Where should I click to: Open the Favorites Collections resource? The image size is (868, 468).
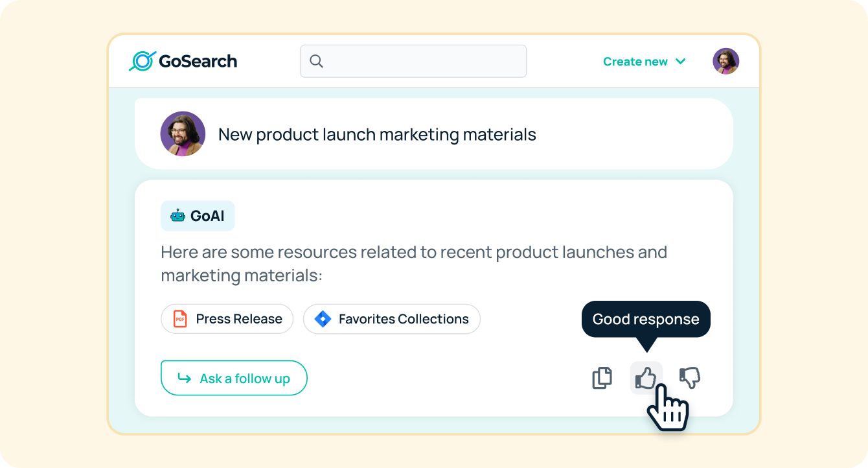(x=391, y=318)
